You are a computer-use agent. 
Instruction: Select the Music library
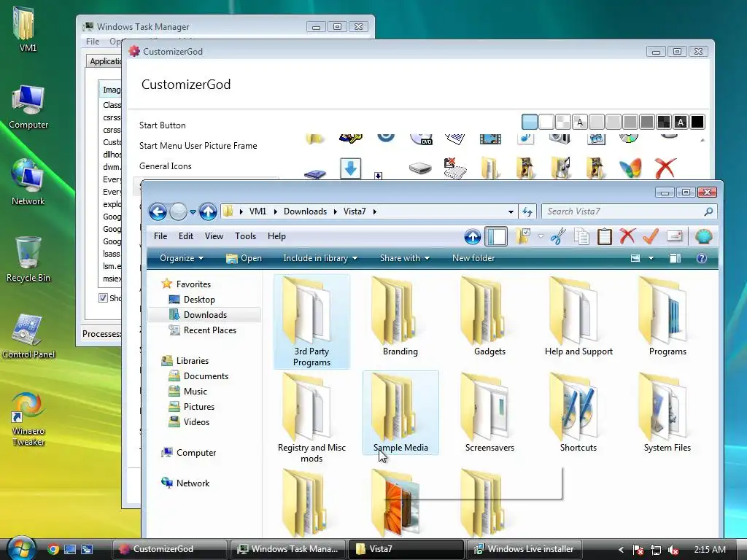[196, 392]
